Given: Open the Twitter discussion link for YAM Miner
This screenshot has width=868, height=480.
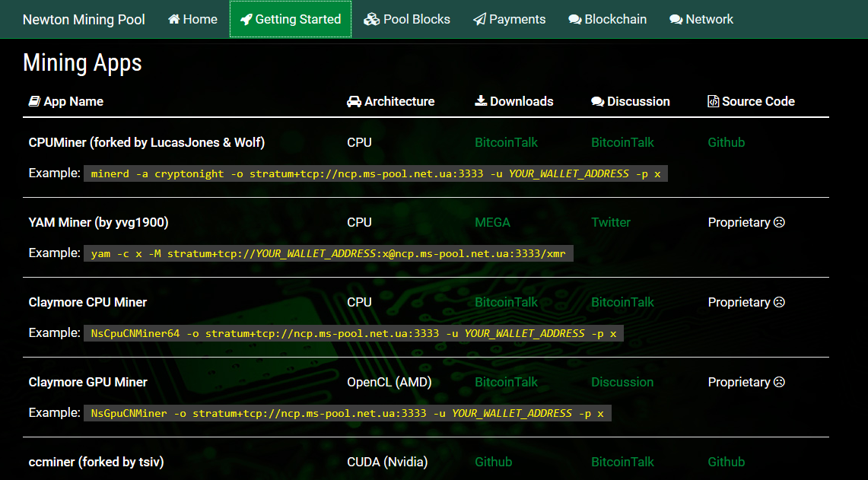Looking at the screenshot, I should 611,223.
